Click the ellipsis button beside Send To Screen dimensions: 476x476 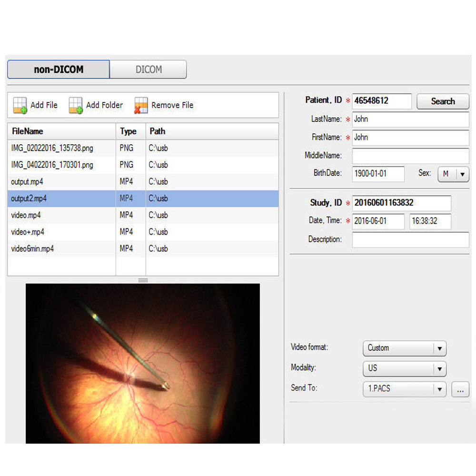coord(460,389)
